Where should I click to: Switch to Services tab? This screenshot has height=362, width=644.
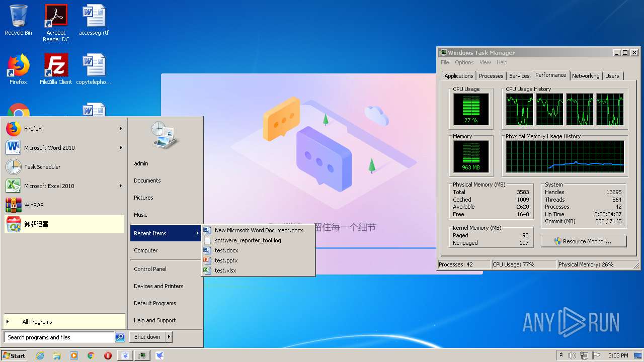coord(519,76)
